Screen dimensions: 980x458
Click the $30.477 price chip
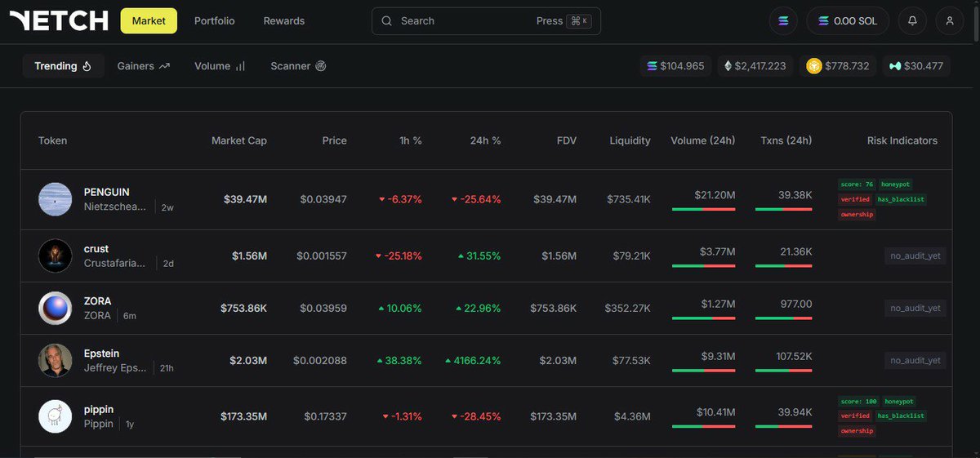pos(916,66)
